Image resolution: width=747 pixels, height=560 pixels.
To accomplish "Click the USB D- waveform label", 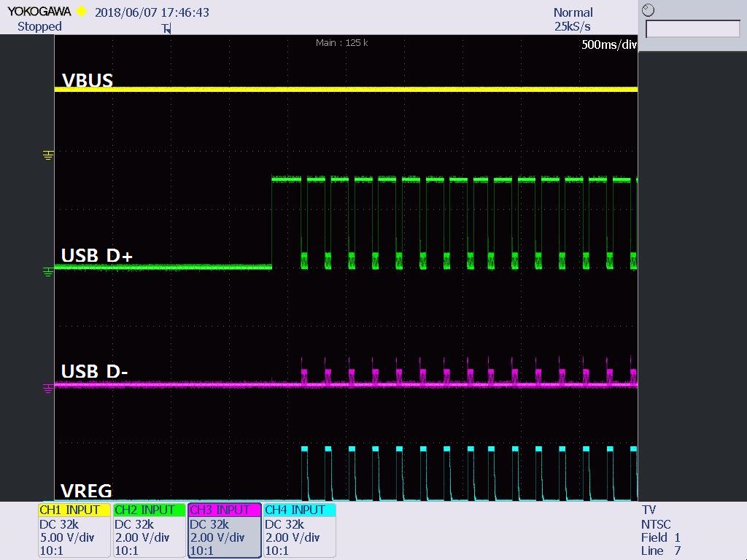I will point(94,371).
